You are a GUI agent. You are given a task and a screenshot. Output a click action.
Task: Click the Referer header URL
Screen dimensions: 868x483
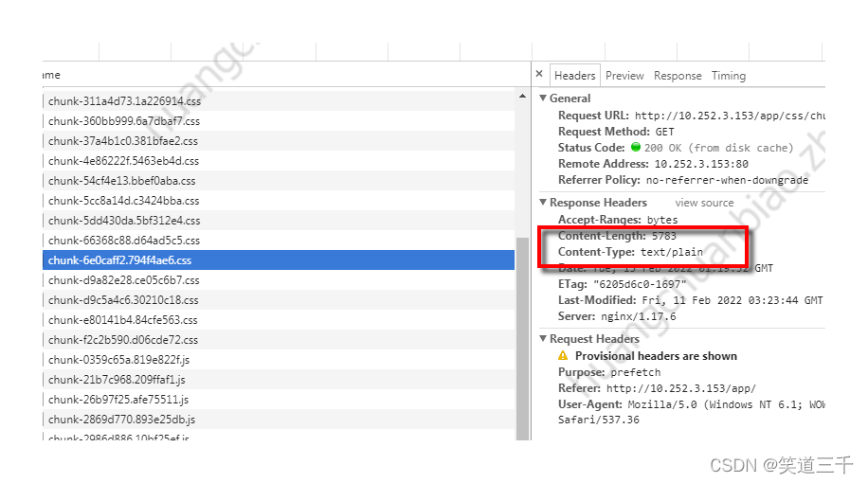pos(681,388)
